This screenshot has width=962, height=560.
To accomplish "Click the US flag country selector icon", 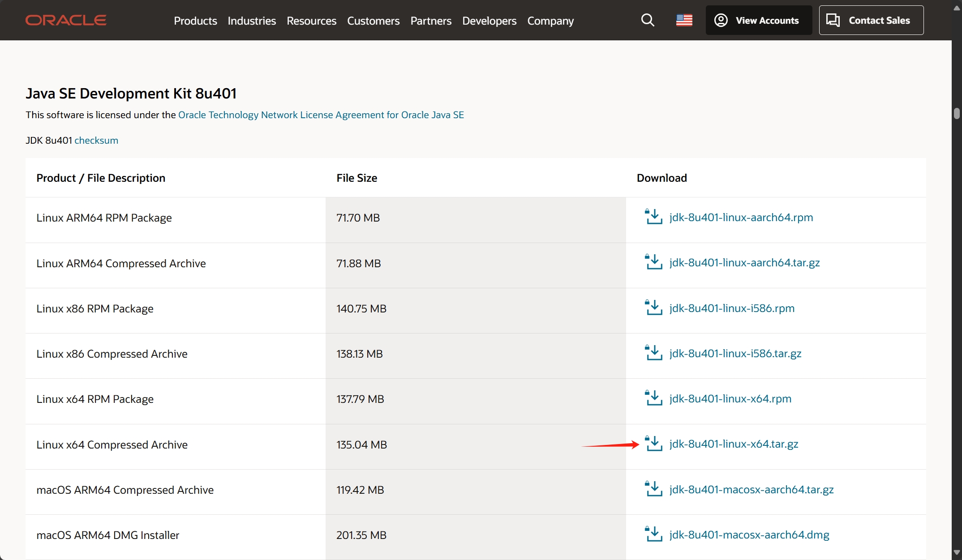I will (684, 20).
